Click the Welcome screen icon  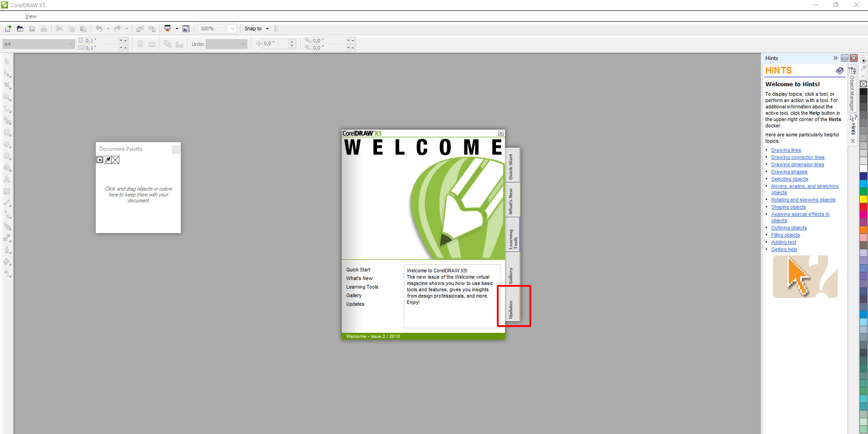click(186, 28)
